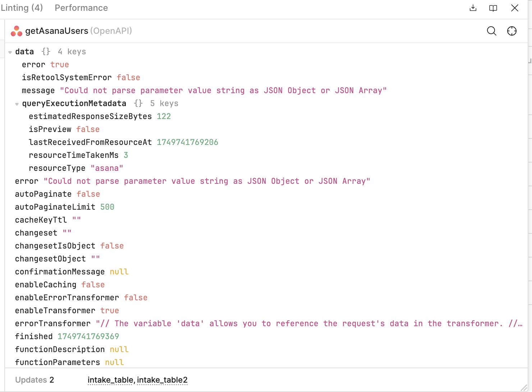Switch to the Linting (4) tab
The image size is (532, 392).
point(22,8)
